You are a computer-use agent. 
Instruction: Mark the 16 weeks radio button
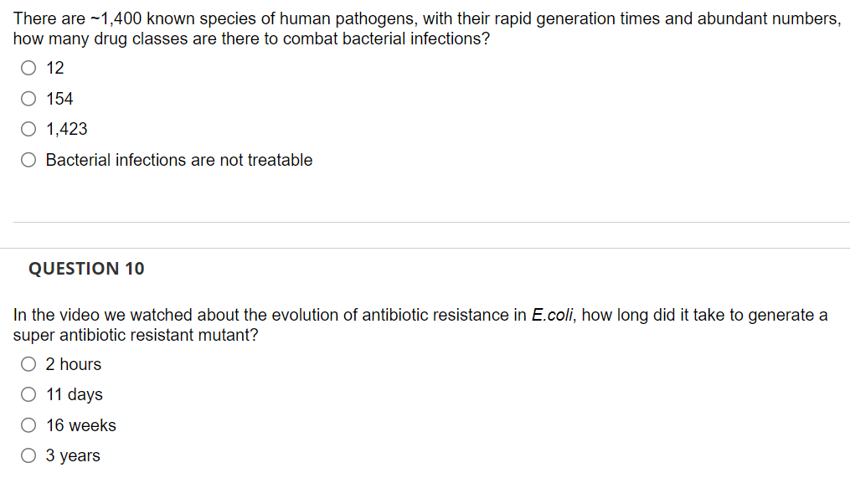tap(28, 425)
